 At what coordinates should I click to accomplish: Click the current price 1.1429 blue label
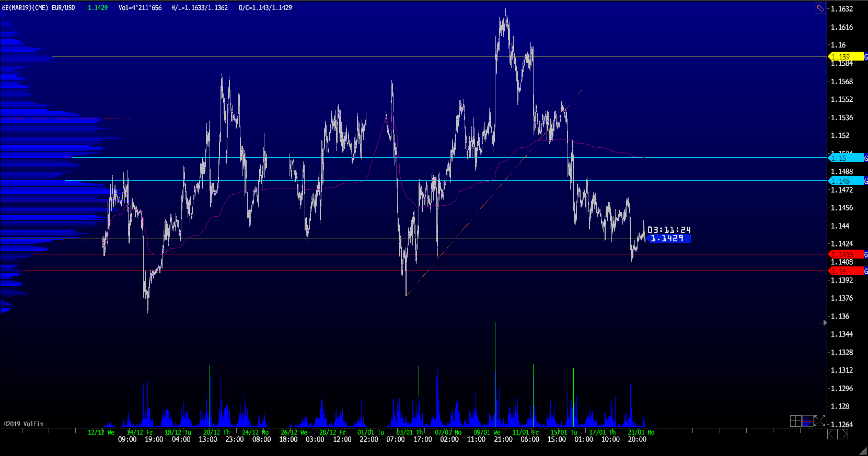click(x=669, y=238)
